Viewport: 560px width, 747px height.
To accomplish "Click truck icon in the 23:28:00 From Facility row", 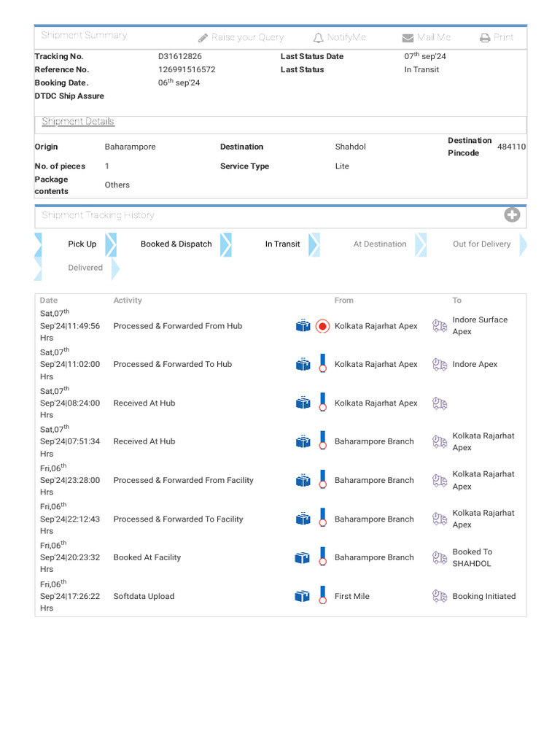I will 440,480.
